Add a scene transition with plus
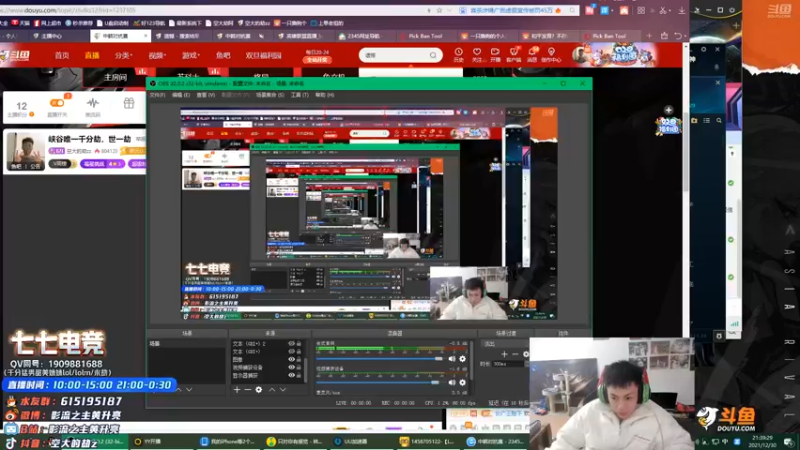Screen dimensions: 800x450 pyautogui.click(x=504, y=354)
